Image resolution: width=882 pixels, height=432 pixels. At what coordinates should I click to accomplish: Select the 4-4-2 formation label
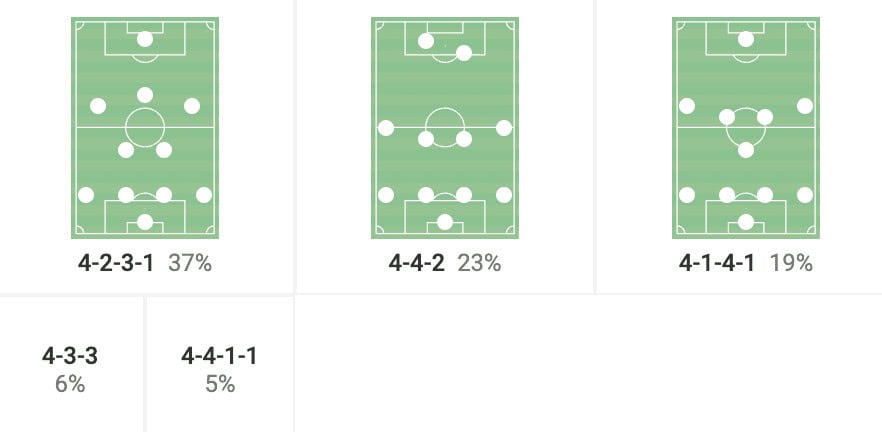418,264
